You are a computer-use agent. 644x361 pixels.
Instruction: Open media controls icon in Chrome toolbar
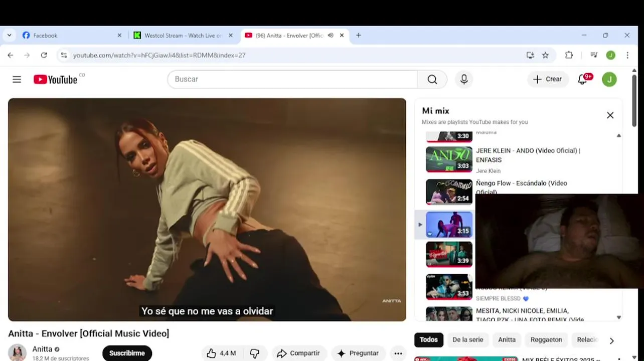tap(594, 55)
